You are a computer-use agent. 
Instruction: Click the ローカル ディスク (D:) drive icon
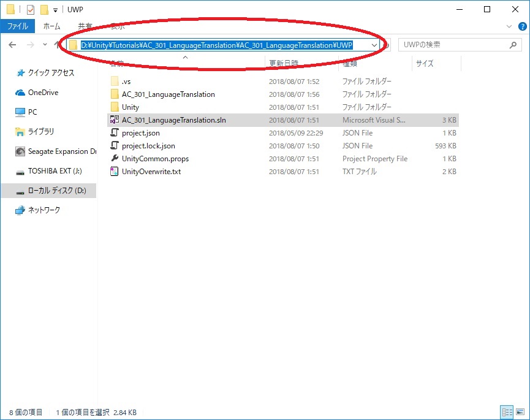[20, 192]
